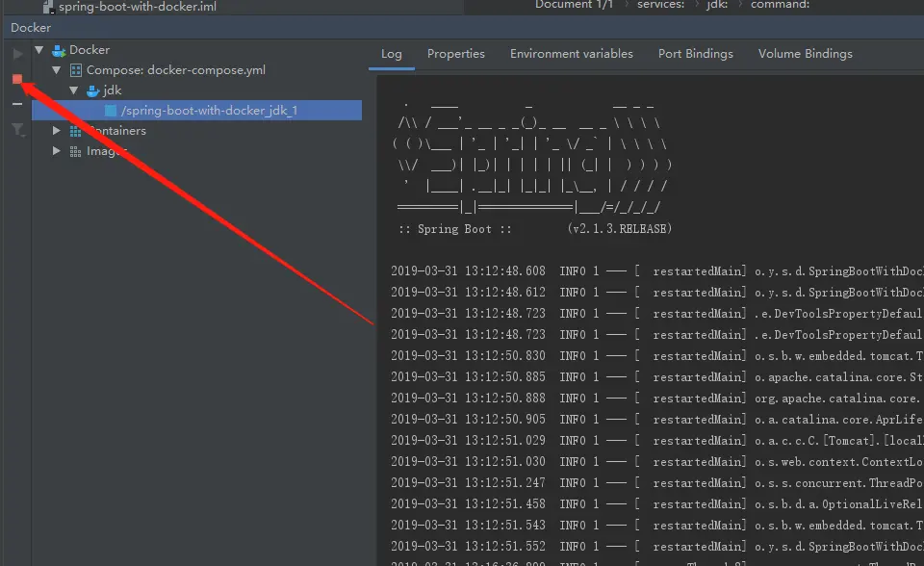Select the jdk service tree item

pos(112,90)
